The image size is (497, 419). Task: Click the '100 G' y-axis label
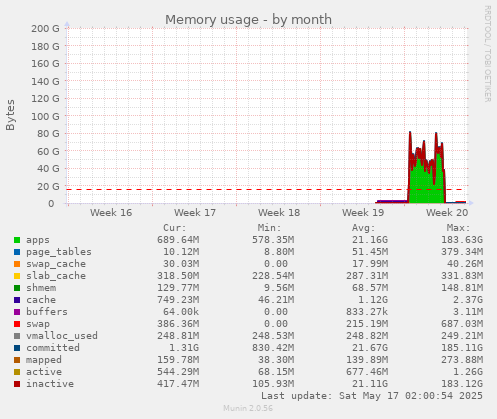click(45, 116)
